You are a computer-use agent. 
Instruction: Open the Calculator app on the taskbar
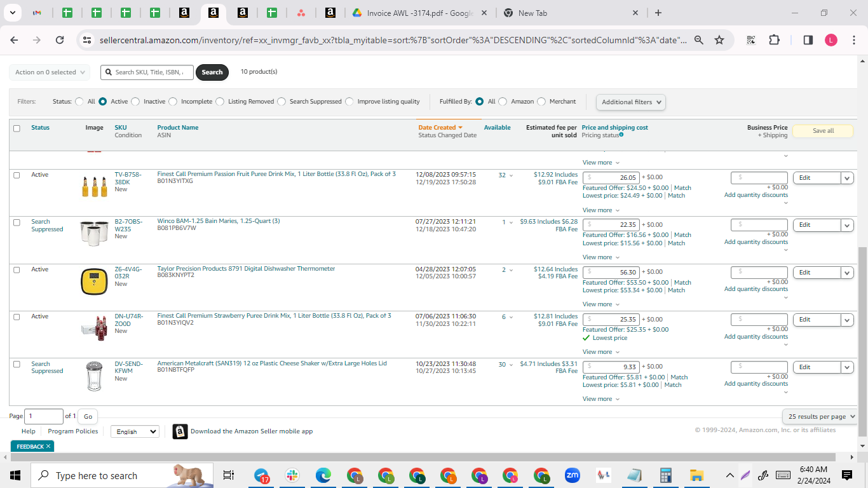tap(666, 475)
